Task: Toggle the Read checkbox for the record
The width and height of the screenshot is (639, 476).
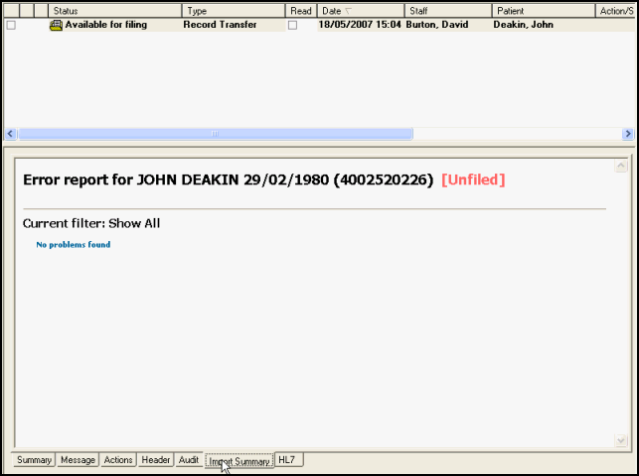Action: click(293, 25)
